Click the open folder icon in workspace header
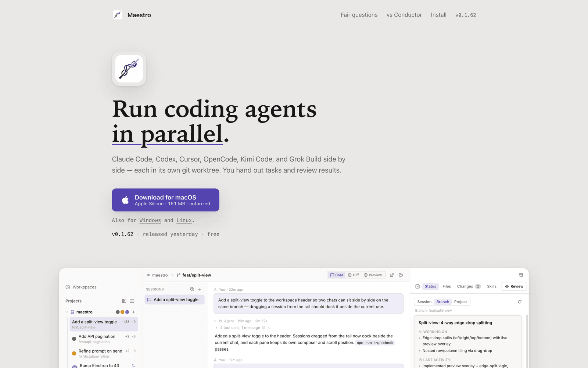Image resolution: width=588 pixels, height=368 pixels. (401, 275)
